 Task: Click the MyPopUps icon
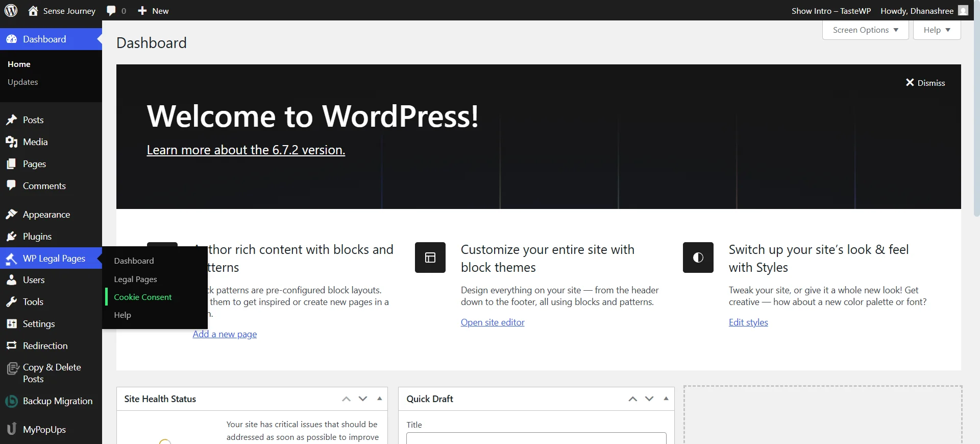(11, 429)
